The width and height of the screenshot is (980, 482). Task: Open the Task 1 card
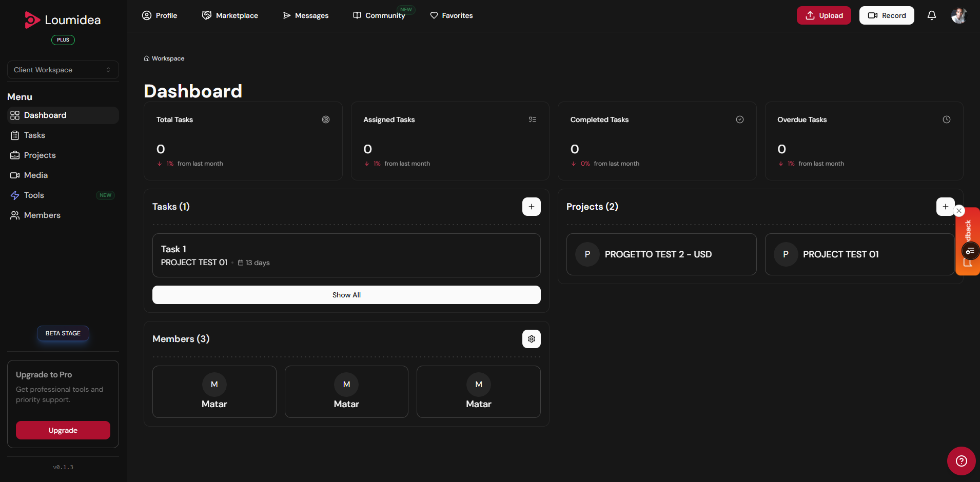pyautogui.click(x=346, y=255)
